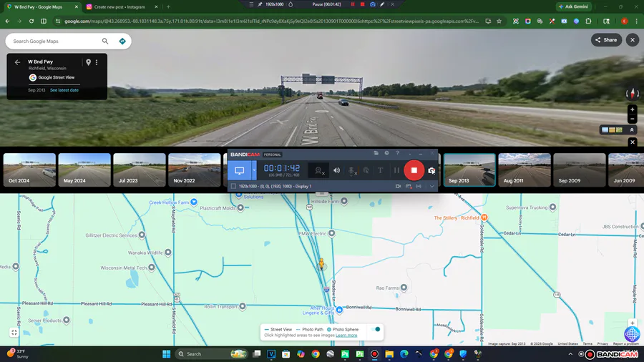Reload the page
This screenshot has height=362, width=644.
pos(31,21)
